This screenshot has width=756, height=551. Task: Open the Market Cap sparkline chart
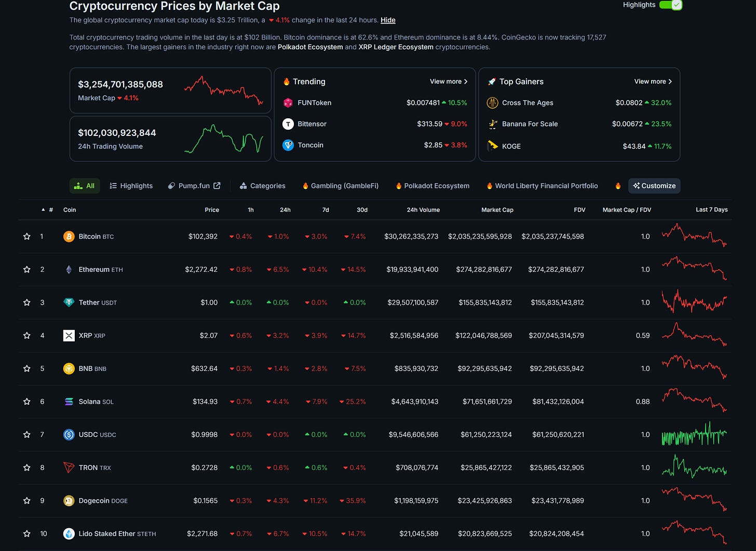coord(223,90)
